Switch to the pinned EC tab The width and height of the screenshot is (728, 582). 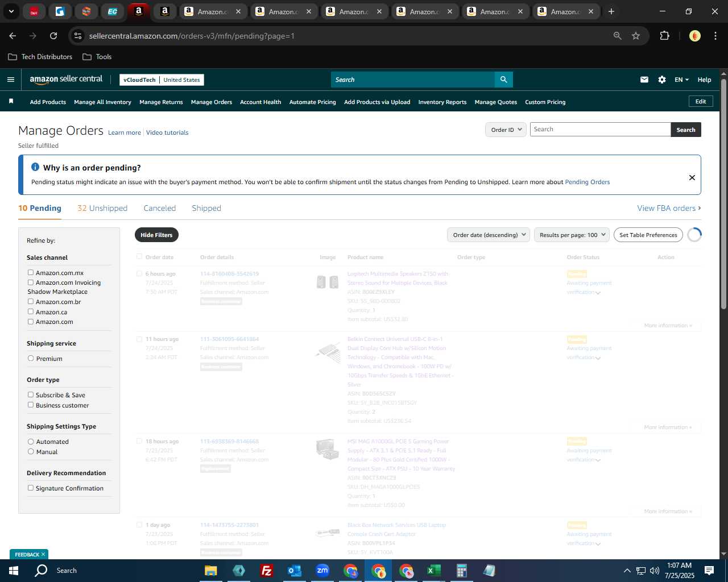[113, 11]
